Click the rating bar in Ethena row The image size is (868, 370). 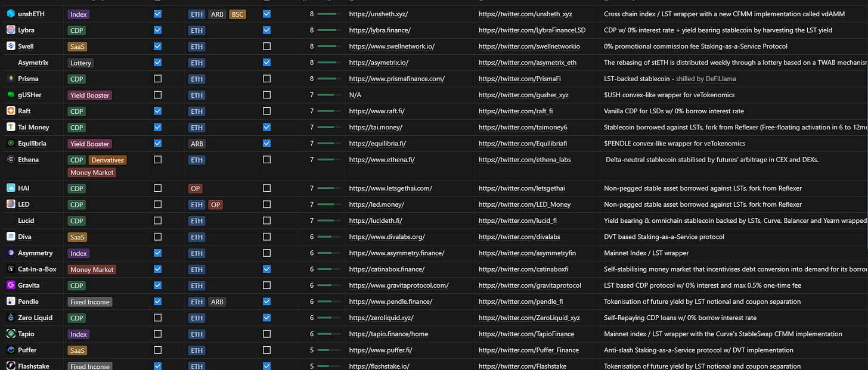329,160
